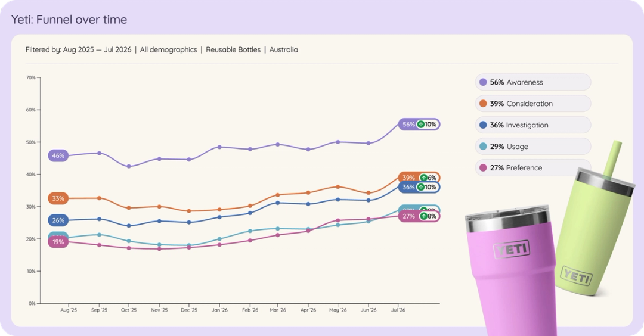Click the Jul '26 x-axis label
The width and height of the screenshot is (644, 336).
[x=398, y=310]
